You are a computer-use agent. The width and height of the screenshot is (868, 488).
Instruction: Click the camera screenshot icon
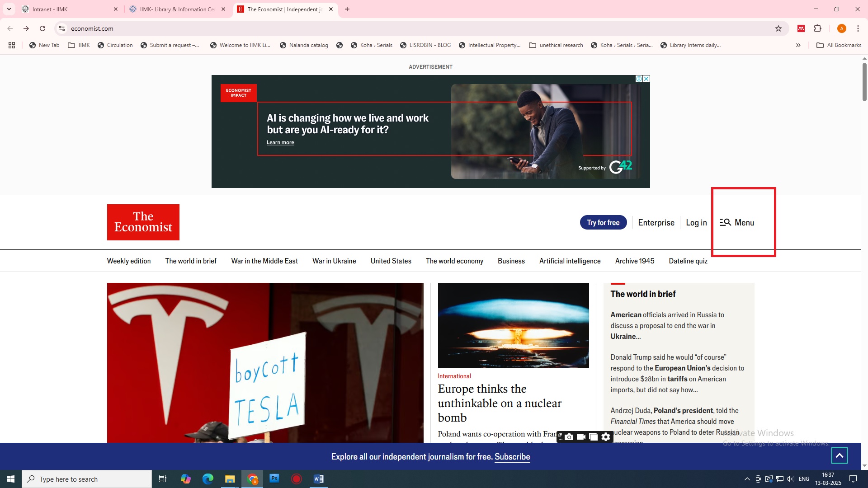coord(569,437)
